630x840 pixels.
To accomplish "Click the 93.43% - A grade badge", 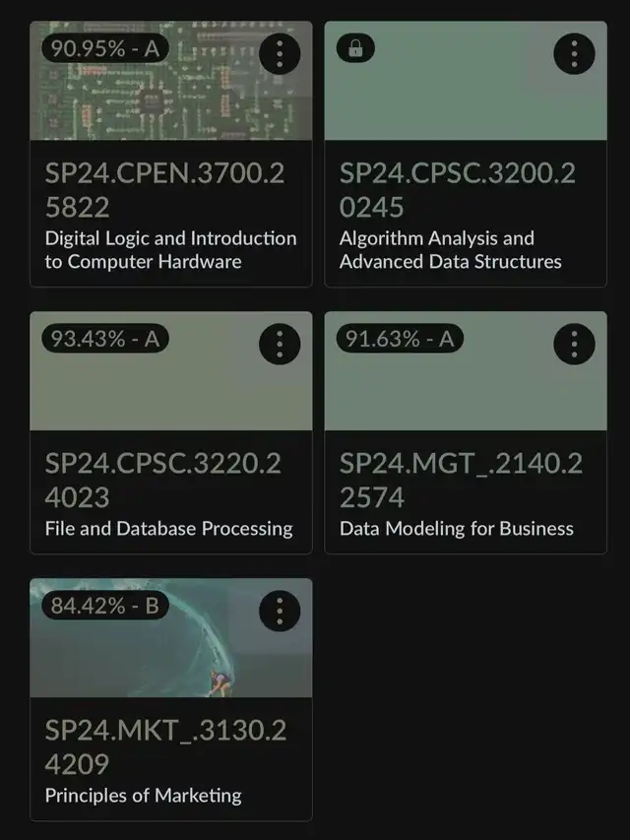I will [105, 339].
